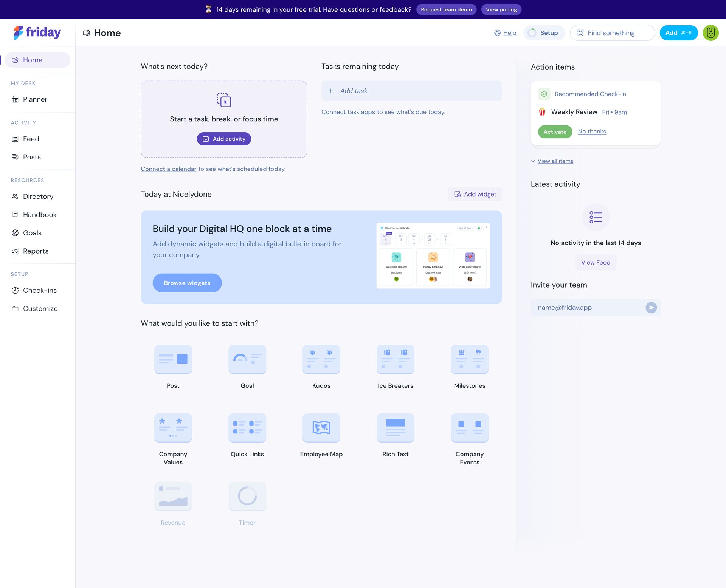Image resolution: width=726 pixels, height=588 pixels.
Task: Open Posts from the Activity section
Action: [x=32, y=157]
